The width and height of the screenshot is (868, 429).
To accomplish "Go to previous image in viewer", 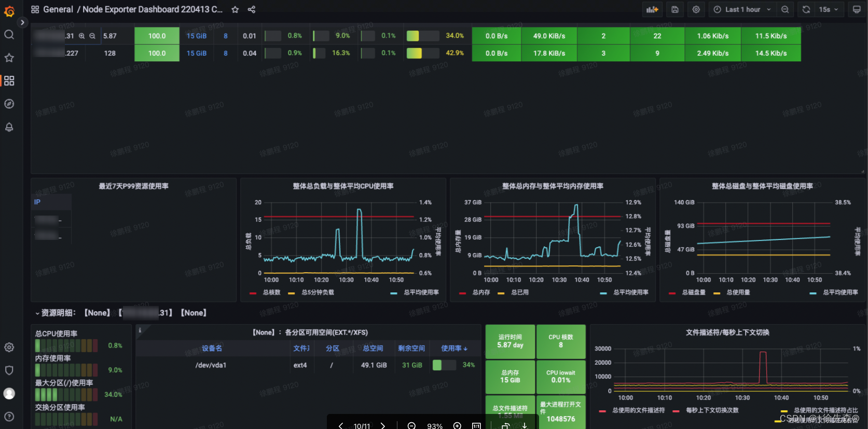I will click(341, 426).
